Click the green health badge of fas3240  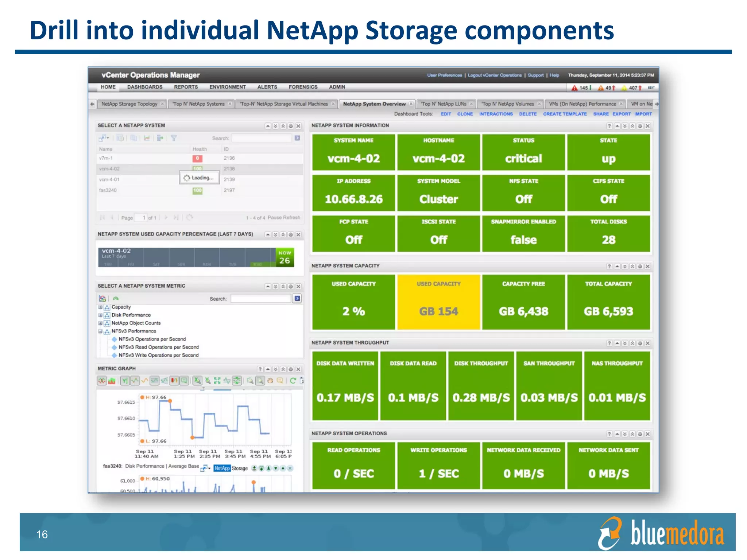pyautogui.click(x=197, y=191)
